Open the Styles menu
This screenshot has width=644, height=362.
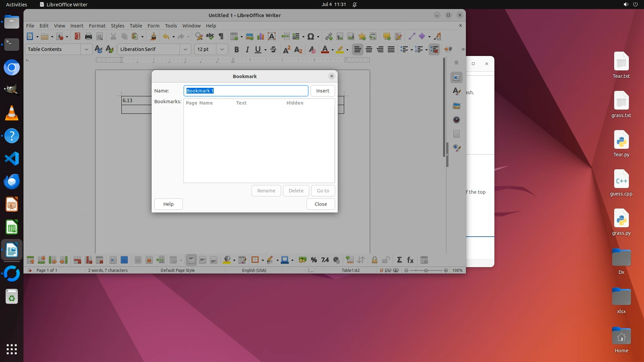tap(117, 26)
